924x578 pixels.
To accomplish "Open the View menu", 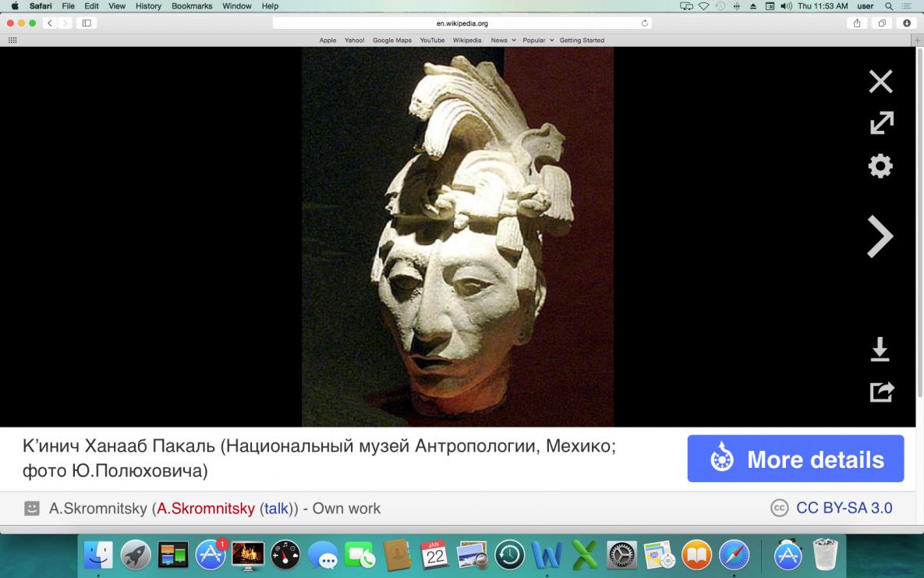I will click(117, 6).
